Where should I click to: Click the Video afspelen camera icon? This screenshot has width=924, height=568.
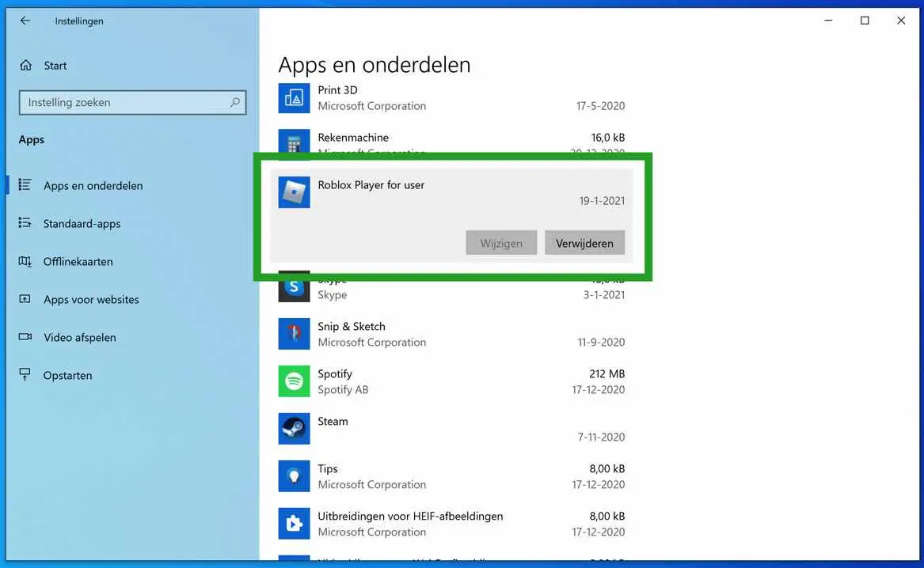pos(25,337)
